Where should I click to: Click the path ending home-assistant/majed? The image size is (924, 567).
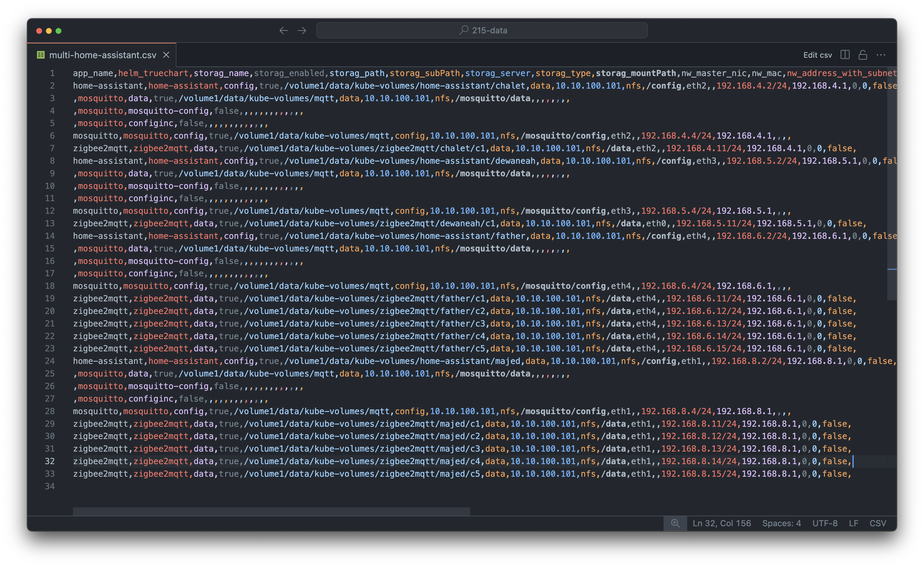tap(402, 361)
